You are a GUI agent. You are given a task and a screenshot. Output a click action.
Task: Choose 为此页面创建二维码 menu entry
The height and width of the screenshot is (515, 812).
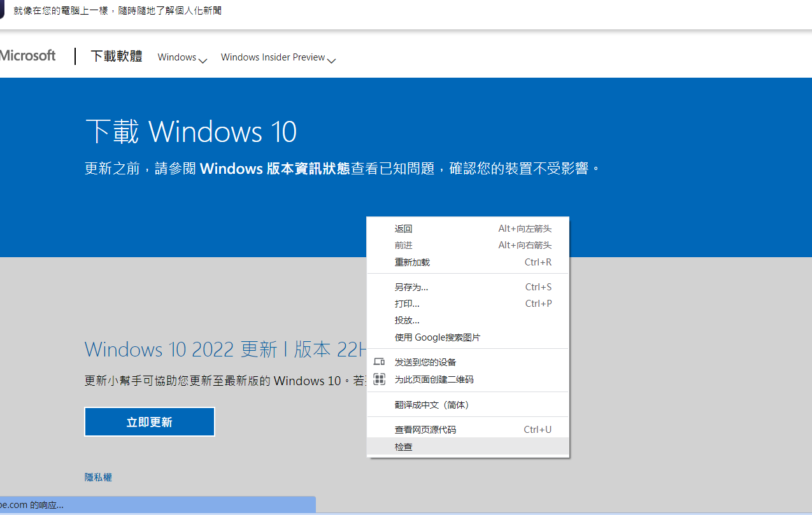coord(468,379)
